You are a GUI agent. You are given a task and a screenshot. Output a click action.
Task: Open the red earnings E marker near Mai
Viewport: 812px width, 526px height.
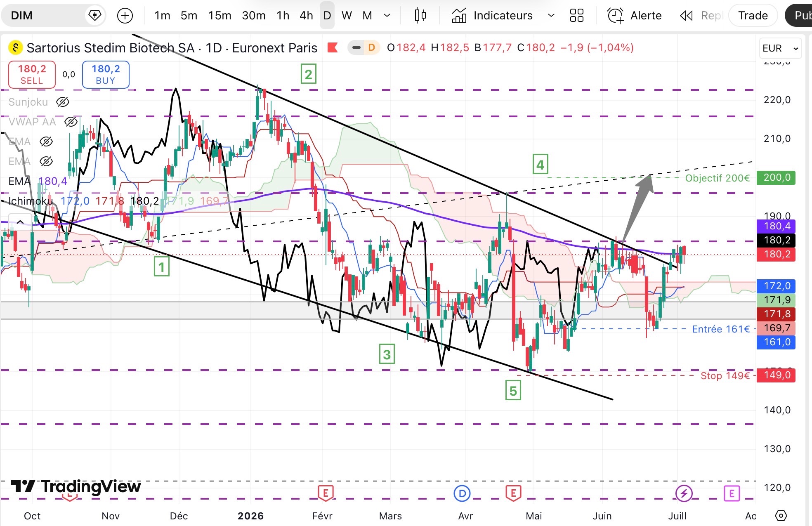513,493
